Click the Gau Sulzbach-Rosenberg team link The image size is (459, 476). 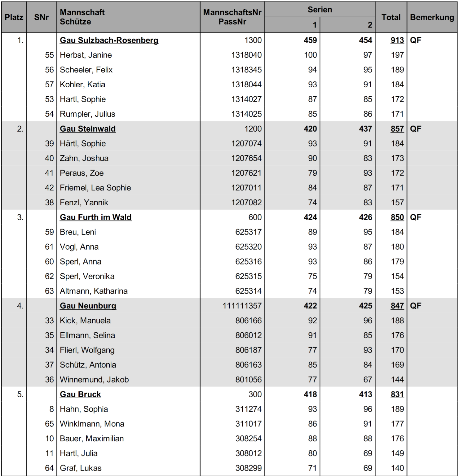tap(109, 40)
